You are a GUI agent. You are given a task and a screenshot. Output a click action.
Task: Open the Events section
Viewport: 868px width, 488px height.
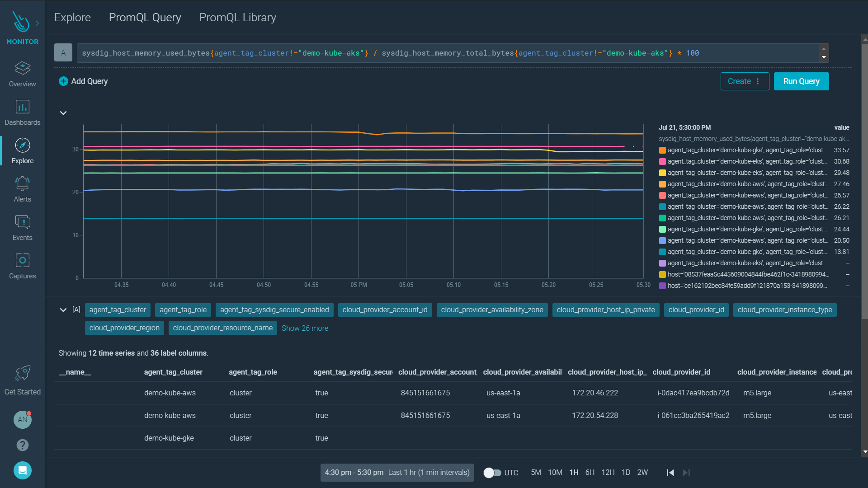coord(22,228)
